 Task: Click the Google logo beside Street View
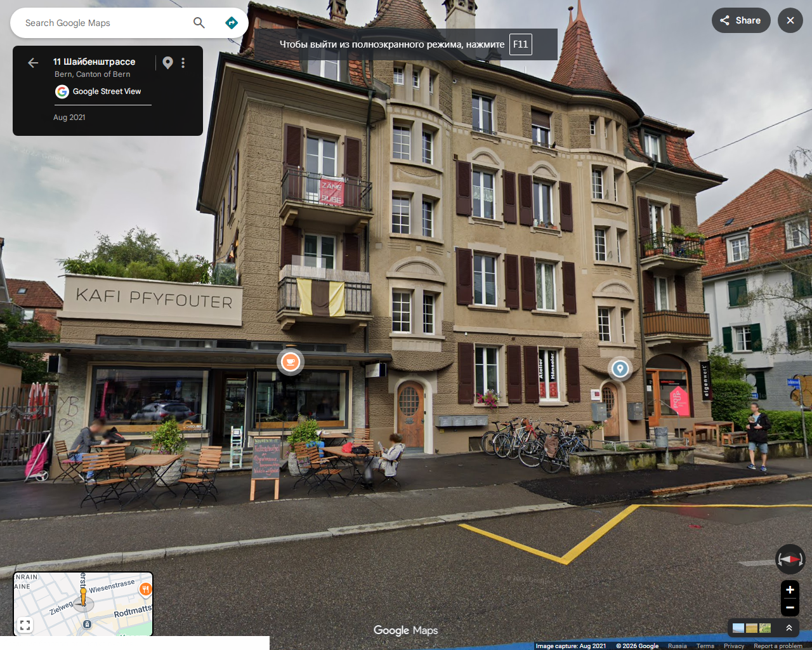click(62, 91)
